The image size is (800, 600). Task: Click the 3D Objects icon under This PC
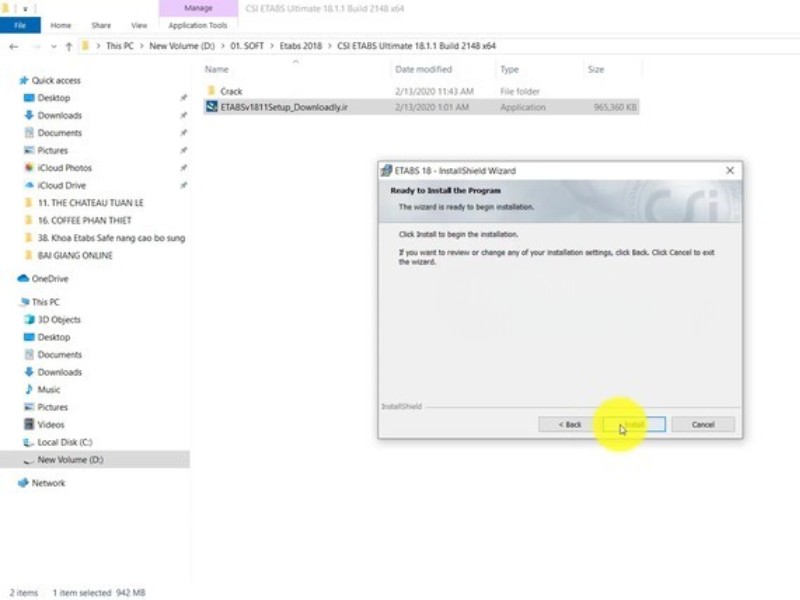[x=28, y=320]
